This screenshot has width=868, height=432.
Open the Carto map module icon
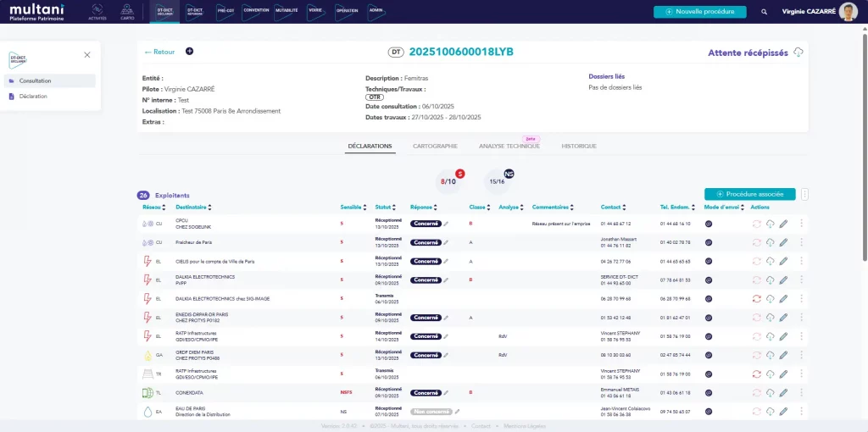click(x=127, y=12)
